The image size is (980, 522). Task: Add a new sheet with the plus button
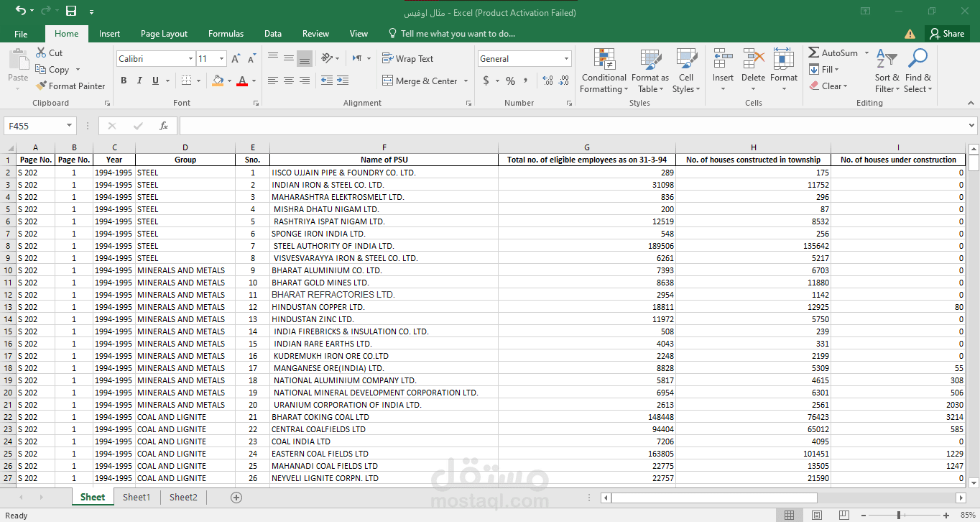tap(236, 497)
